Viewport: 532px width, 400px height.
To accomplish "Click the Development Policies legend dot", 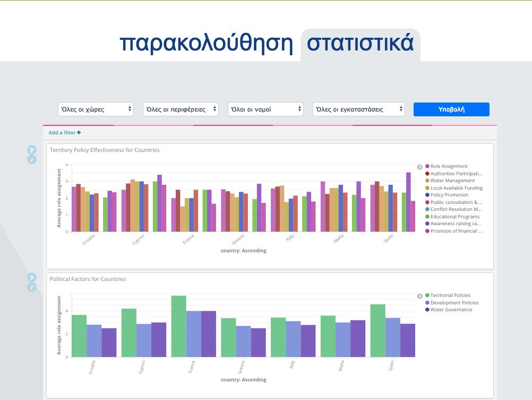I will [x=427, y=303].
